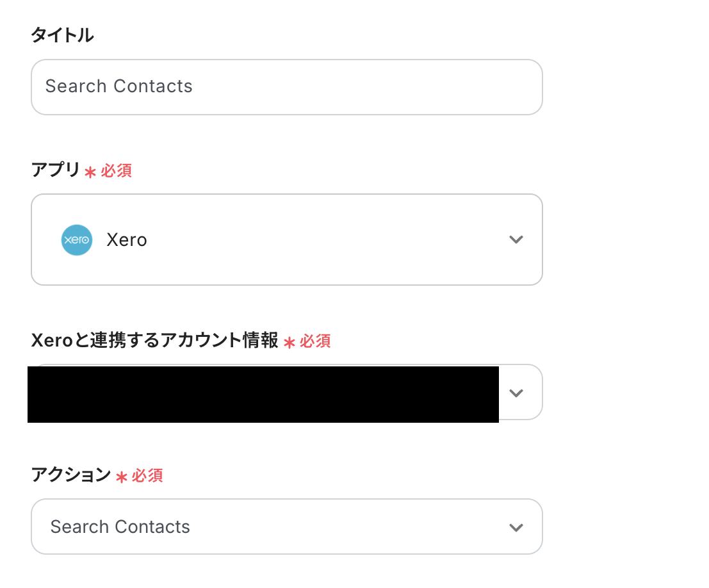The height and width of the screenshot is (588, 709).
Task: Click the red asterisk beside アクション
Action: [x=122, y=477]
